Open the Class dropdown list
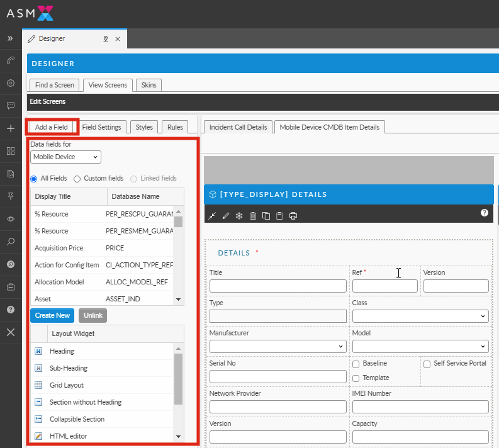 pos(420,316)
